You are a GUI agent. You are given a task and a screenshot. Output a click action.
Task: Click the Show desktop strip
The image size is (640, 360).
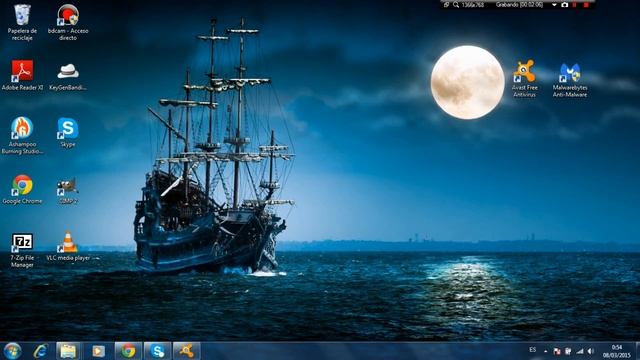click(637, 351)
